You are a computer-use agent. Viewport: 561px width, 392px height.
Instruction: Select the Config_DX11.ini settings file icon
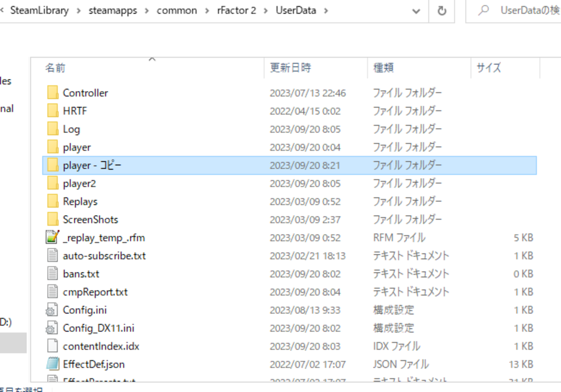52,328
